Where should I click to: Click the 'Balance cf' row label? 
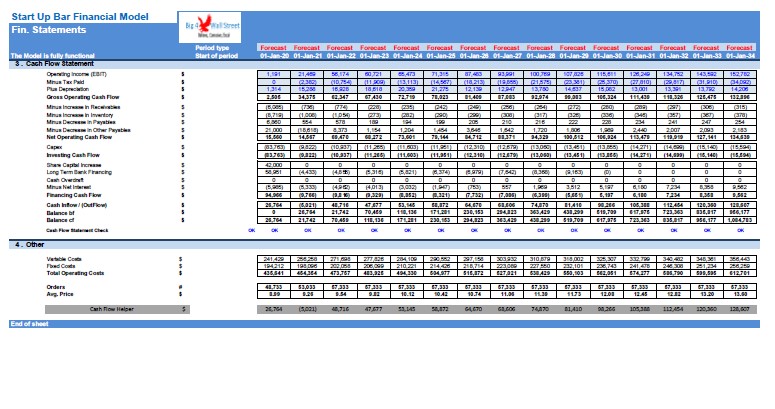(60, 220)
